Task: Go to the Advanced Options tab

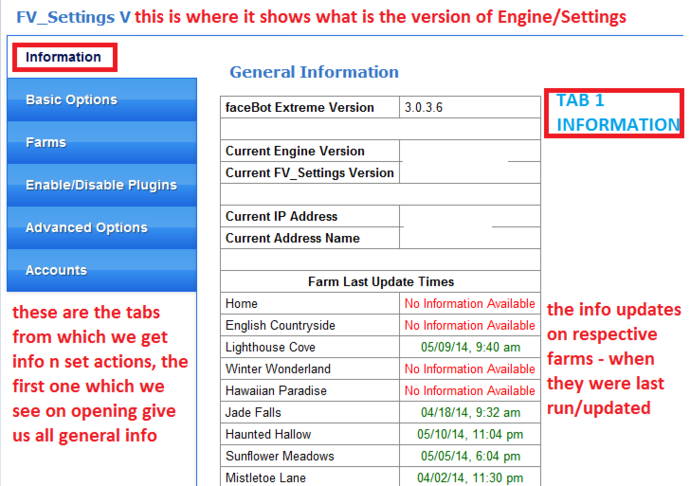Action: click(x=102, y=228)
